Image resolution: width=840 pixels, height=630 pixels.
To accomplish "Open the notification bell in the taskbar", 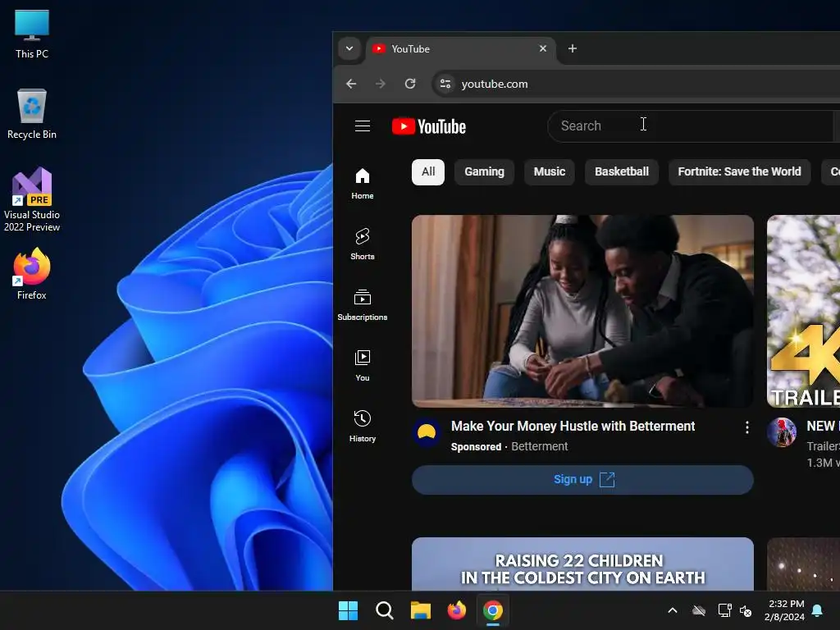I will coord(817,610).
